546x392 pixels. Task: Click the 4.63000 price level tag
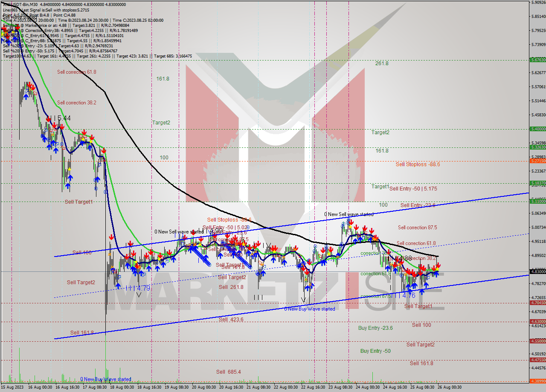coord(537,322)
